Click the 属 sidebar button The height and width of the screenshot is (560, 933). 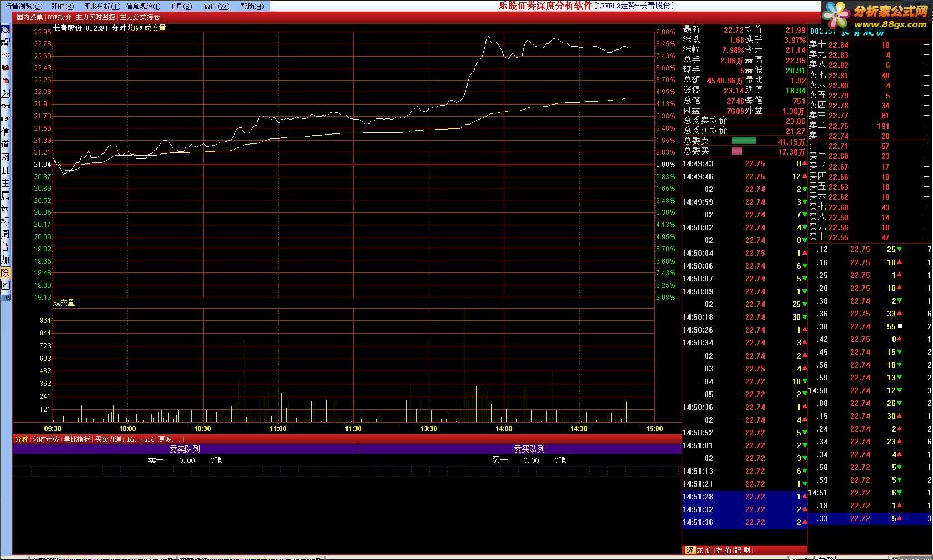pyautogui.click(x=6, y=196)
